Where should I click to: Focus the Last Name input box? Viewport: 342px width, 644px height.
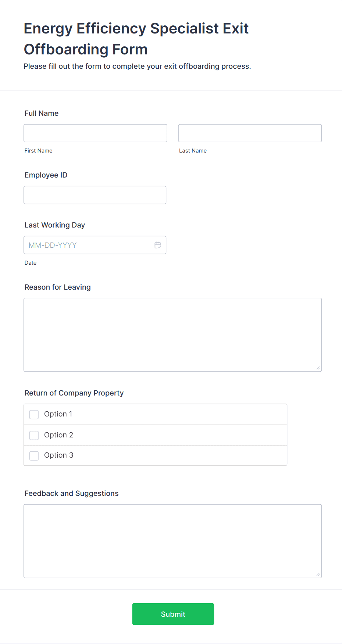[x=250, y=133]
